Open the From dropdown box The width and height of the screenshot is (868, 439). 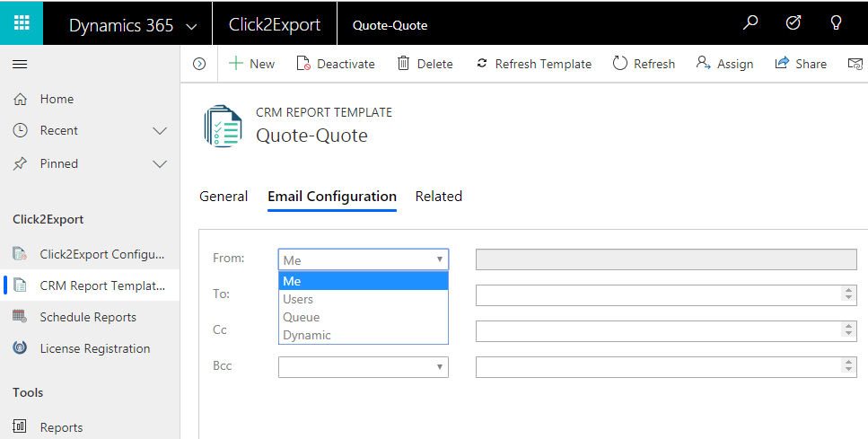364,259
